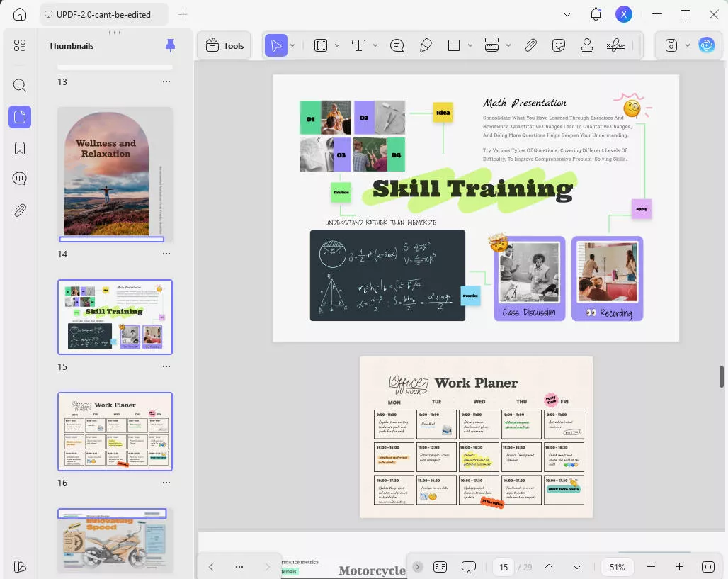Select the Work Planer page 16 thumbnail
This screenshot has width=728, height=579.
[x=115, y=431]
